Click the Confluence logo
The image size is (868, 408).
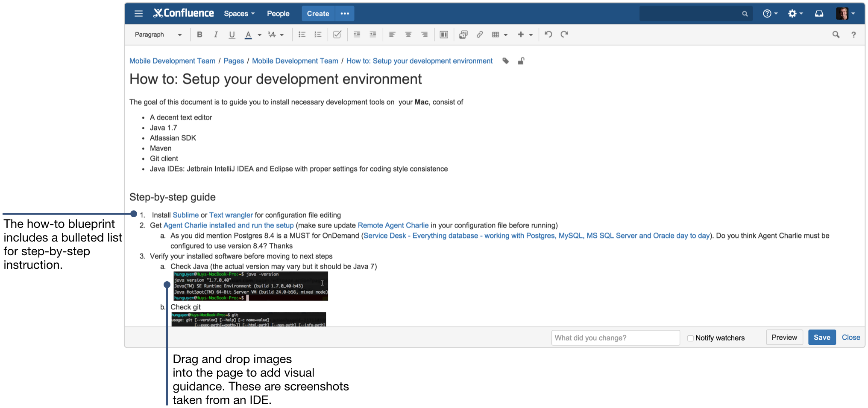pyautogui.click(x=184, y=13)
